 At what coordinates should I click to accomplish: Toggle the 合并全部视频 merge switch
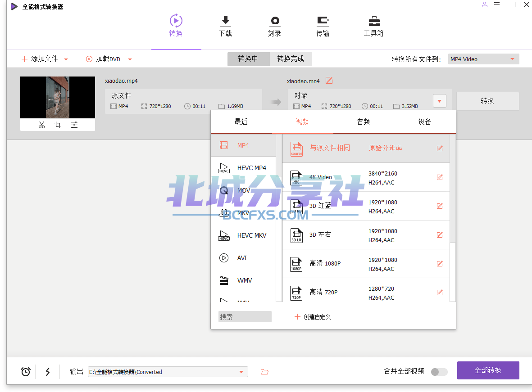pyautogui.click(x=439, y=372)
